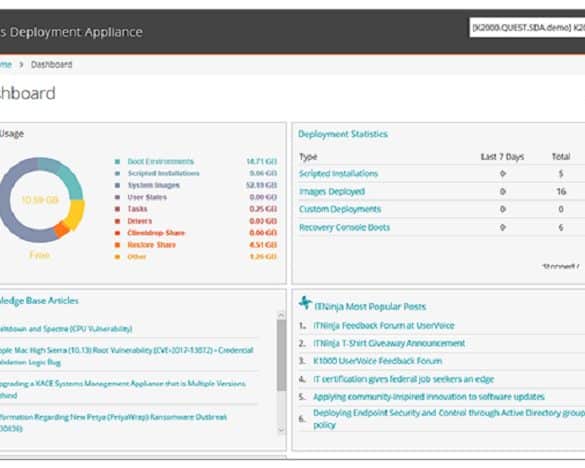Open K1000 UserVoice Feedback Forum post

coord(378,361)
